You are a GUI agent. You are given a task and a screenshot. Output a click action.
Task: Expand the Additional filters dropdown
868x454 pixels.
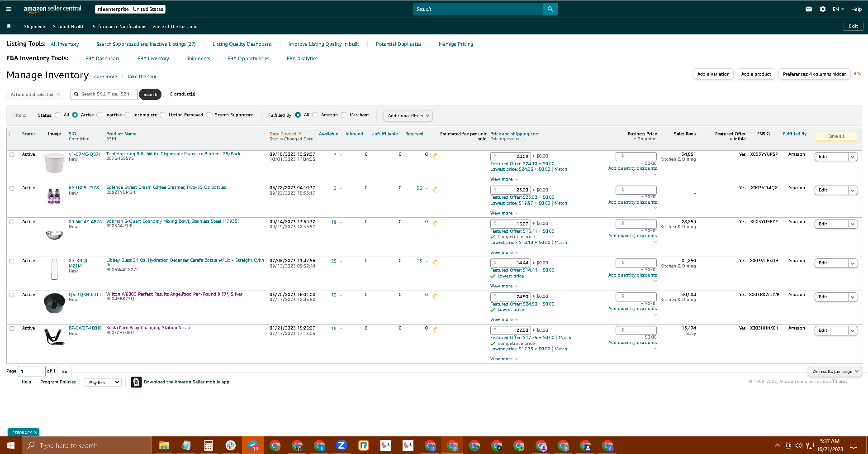[x=408, y=116]
